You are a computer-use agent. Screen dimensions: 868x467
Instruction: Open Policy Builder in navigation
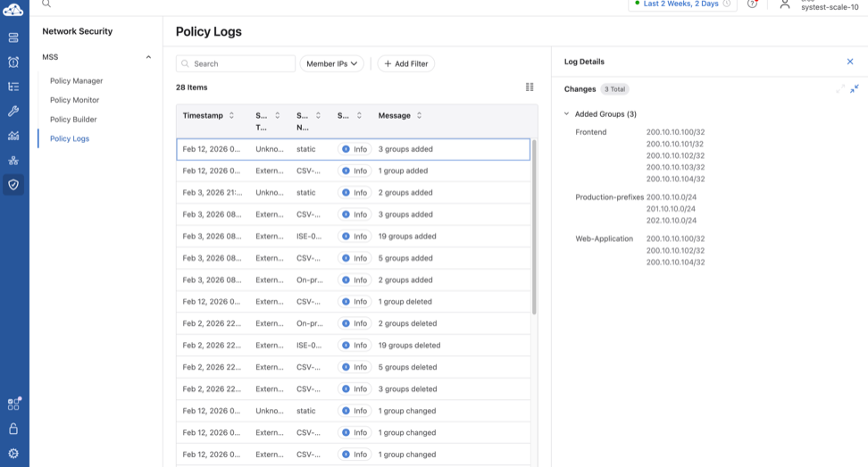(x=73, y=120)
